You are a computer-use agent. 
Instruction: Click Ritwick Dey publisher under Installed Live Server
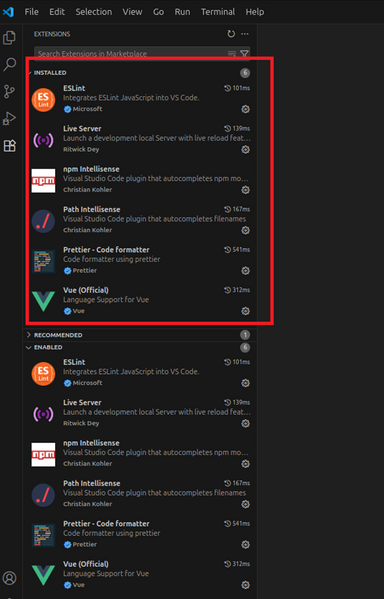point(81,149)
